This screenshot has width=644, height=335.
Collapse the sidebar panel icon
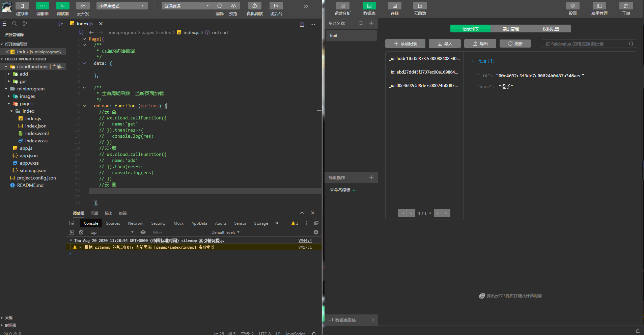(x=61, y=24)
